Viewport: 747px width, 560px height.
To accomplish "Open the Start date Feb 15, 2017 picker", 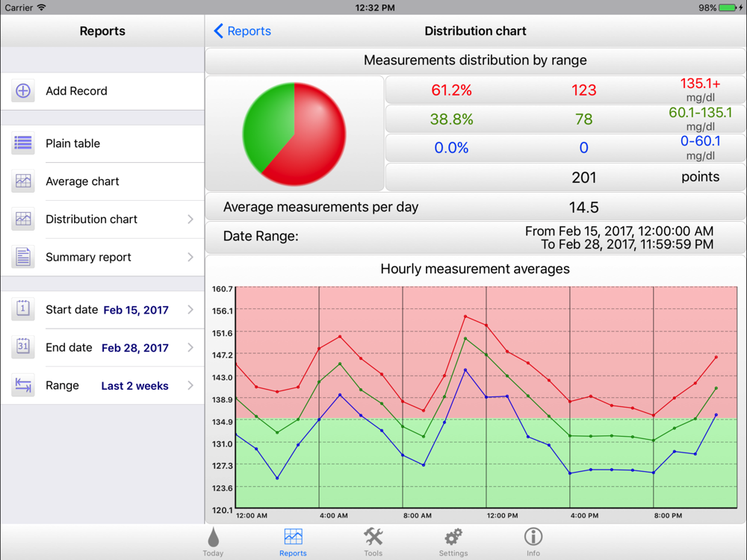I will [136, 310].
